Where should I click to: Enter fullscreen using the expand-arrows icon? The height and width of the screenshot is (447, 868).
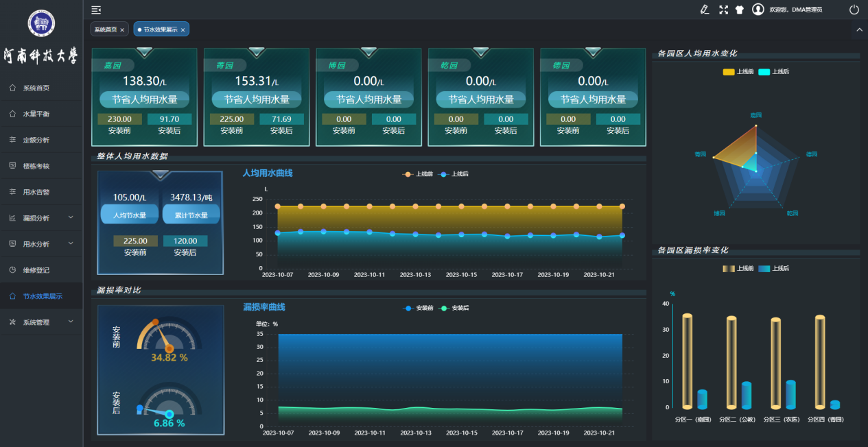pyautogui.click(x=723, y=10)
